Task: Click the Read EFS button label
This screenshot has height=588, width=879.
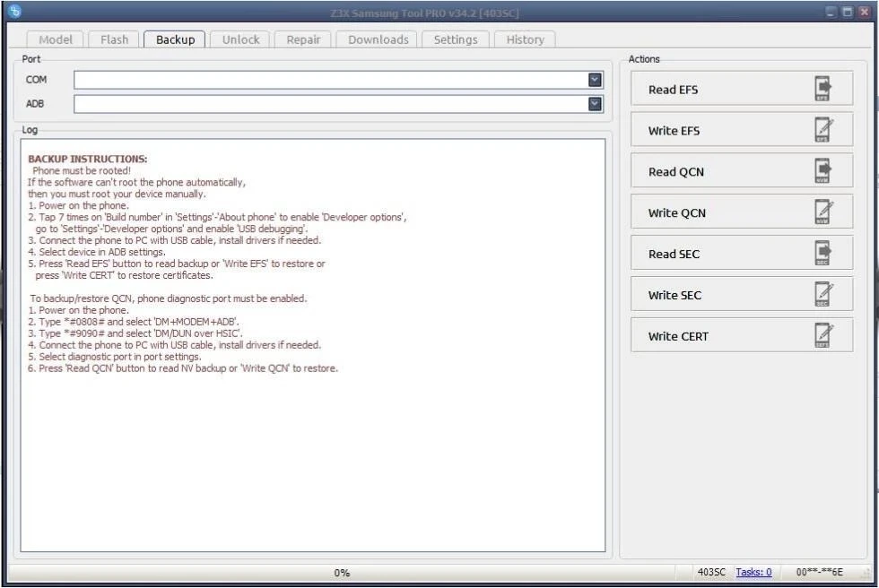Action: pos(673,90)
